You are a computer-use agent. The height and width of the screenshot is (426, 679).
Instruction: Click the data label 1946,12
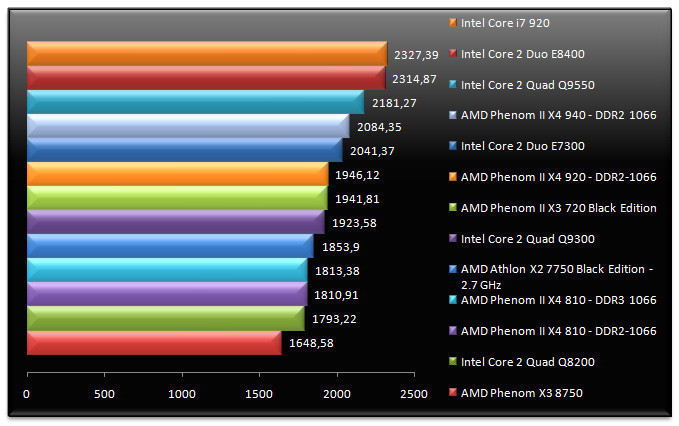pos(357,175)
